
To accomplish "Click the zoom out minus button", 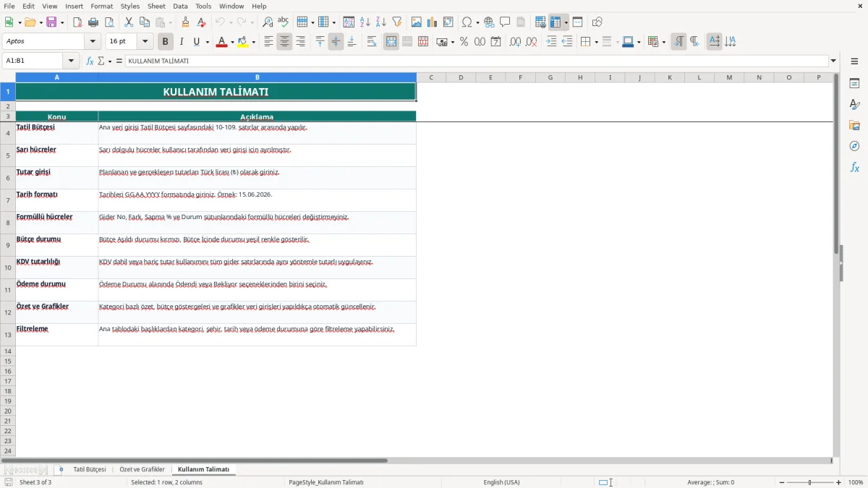I will (x=782, y=482).
